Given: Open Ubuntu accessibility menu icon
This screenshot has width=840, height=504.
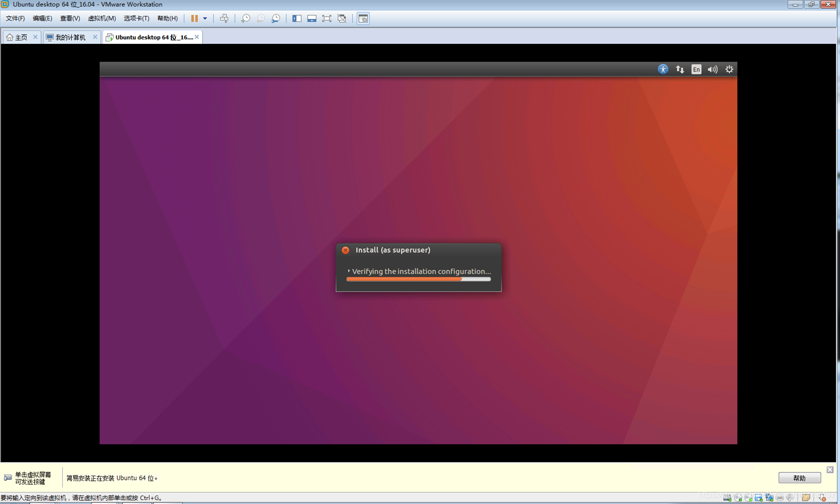Looking at the screenshot, I should point(663,69).
